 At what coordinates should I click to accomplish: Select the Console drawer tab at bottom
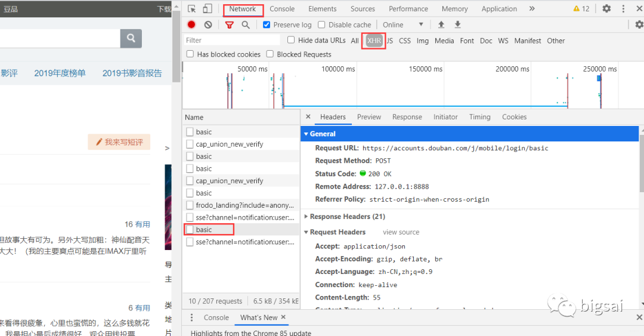216,317
